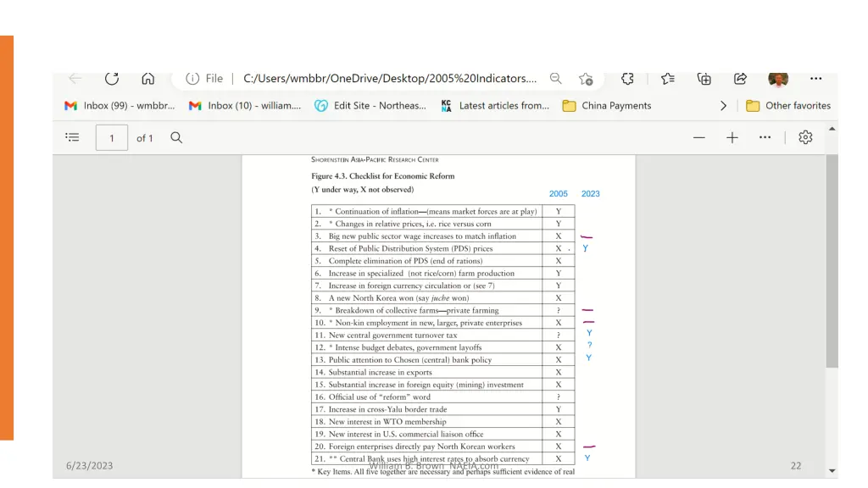Click the share page icon
868x488 pixels.
pyautogui.click(x=740, y=79)
